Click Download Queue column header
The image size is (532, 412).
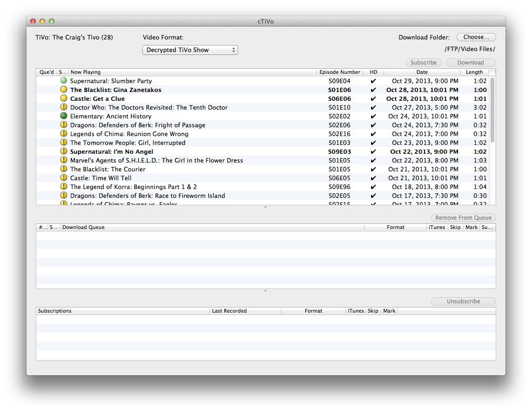click(212, 227)
